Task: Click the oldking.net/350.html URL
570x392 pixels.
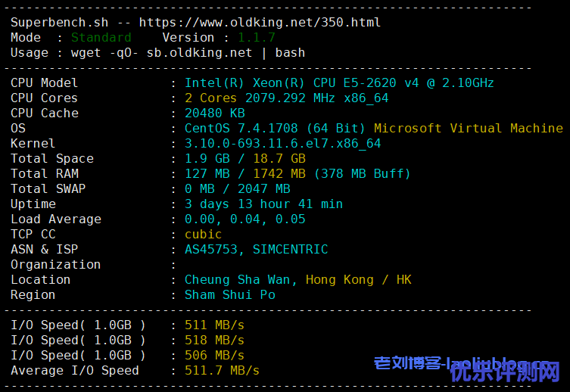Action: [x=260, y=22]
